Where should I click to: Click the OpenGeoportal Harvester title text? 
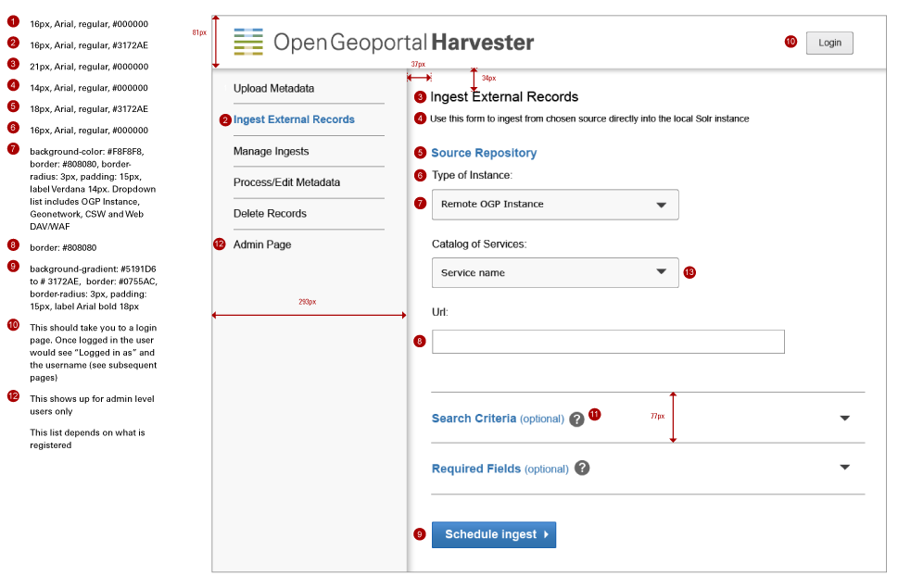point(404,43)
